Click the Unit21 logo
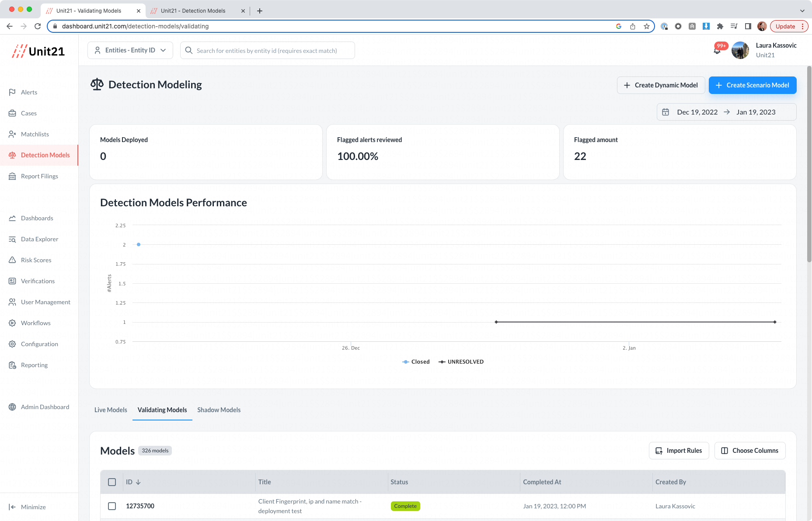The width and height of the screenshot is (812, 521). 38,51
